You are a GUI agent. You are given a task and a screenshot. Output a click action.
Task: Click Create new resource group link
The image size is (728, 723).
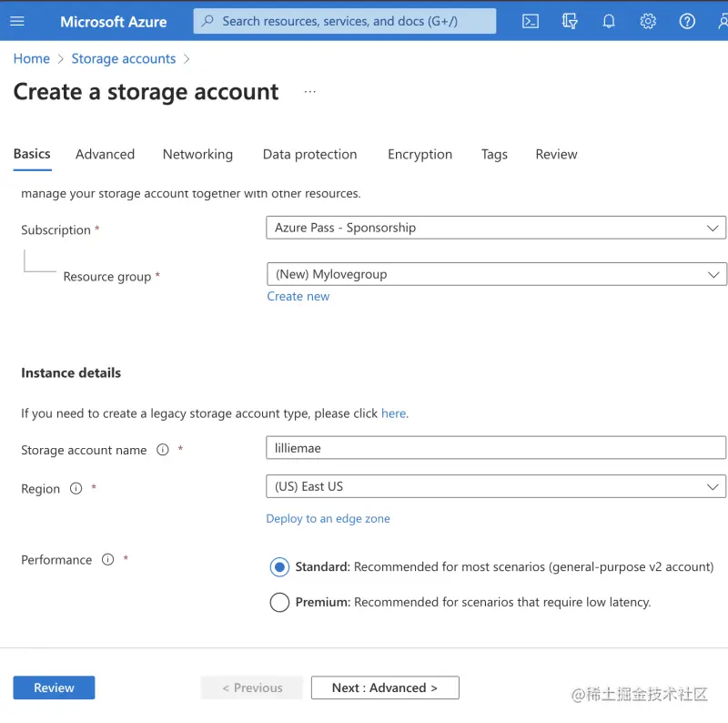point(298,297)
